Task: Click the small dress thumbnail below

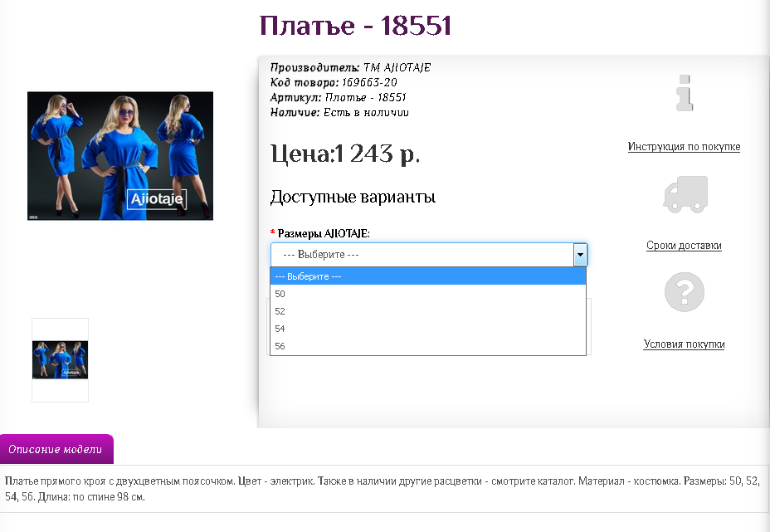Action: click(x=60, y=360)
